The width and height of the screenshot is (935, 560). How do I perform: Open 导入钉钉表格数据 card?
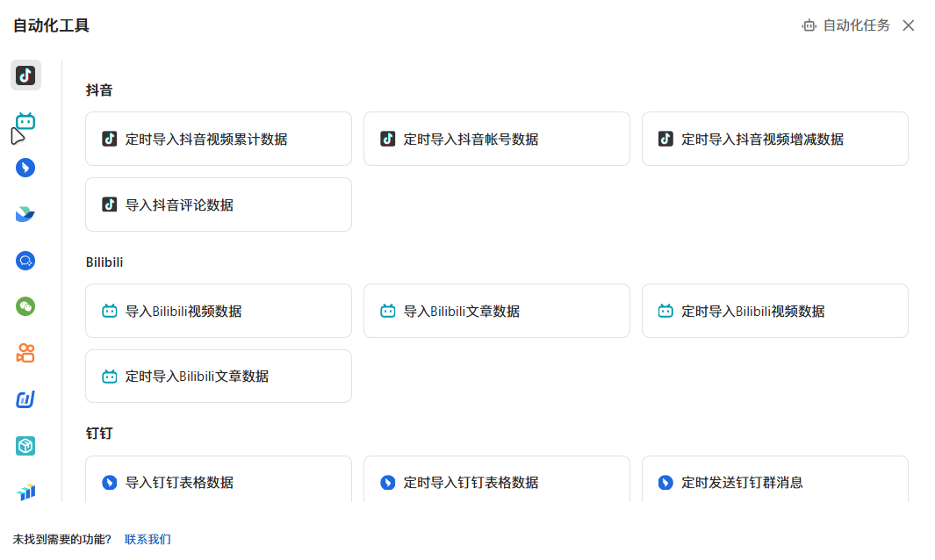[219, 482]
